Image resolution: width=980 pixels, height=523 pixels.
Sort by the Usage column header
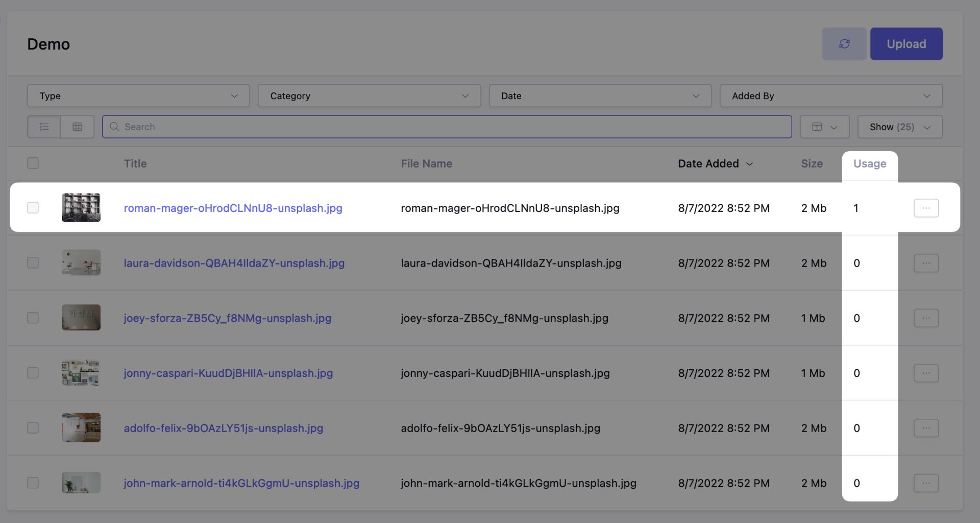pos(870,163)
